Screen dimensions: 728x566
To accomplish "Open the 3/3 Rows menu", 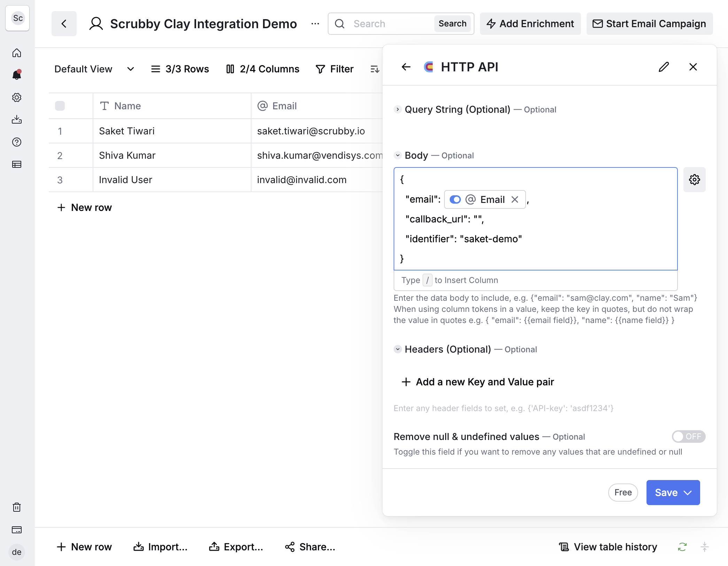I will point(180,69).
